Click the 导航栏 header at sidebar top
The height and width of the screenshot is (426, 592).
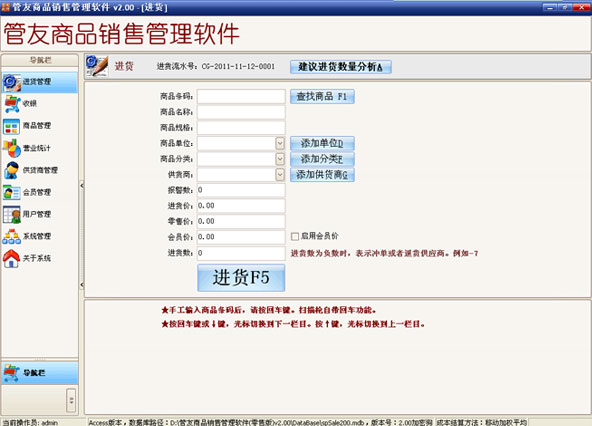pyautogui.click(x=40, y=60)
